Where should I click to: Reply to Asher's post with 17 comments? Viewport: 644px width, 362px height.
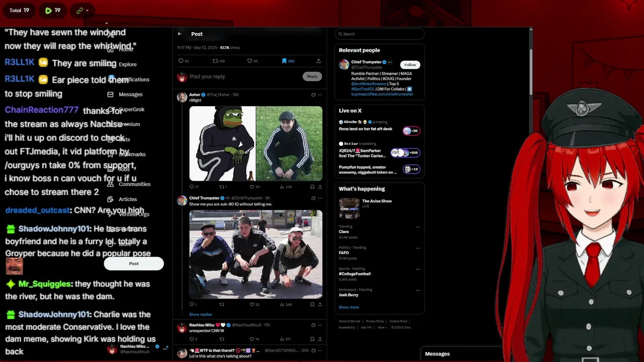(x=193, y=187)
